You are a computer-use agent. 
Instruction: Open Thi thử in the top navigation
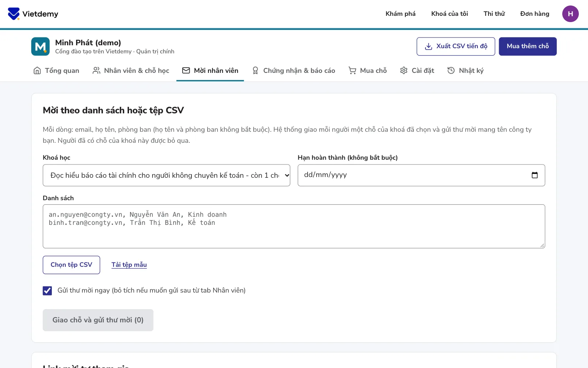[x=494, y=14]
